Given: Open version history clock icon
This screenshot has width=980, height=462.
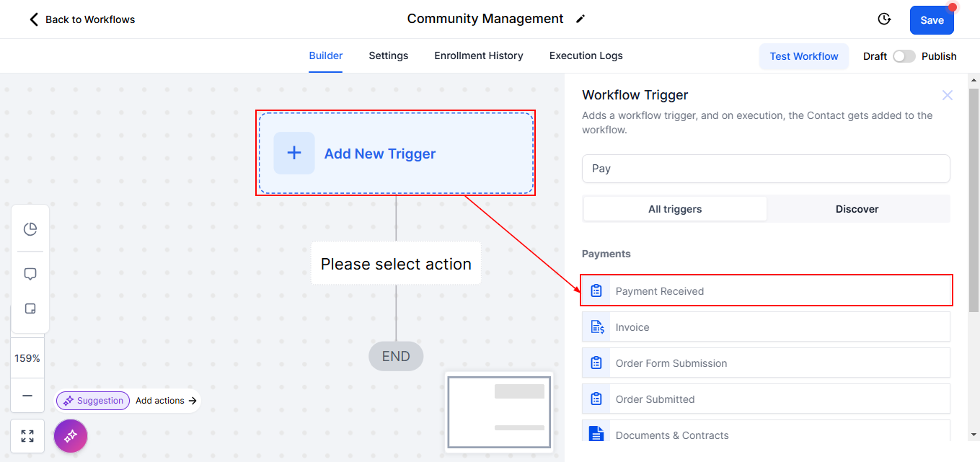Looking at the screenshot, I should (x=884, y=19).
